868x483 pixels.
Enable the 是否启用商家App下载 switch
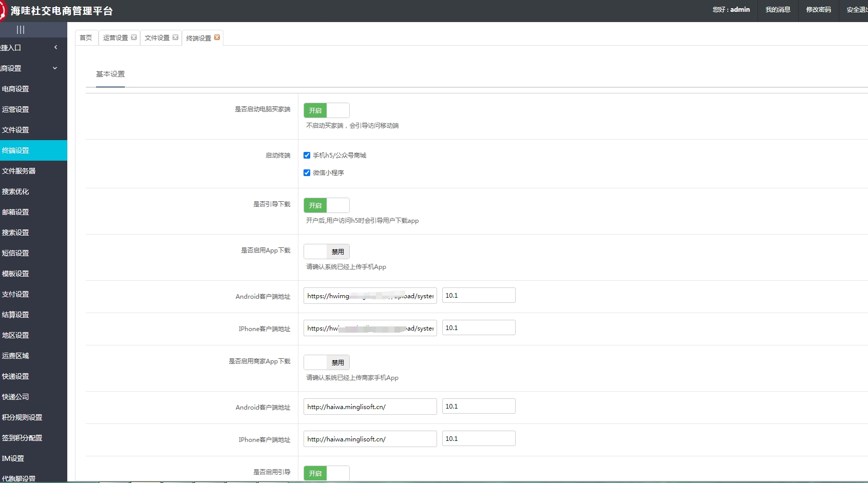point(326,362)
